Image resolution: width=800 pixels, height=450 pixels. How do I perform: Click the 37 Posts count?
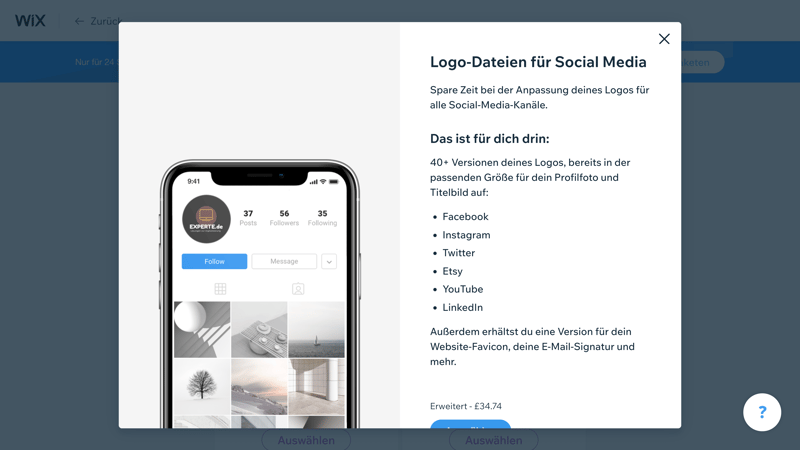(x=248, y=217)
